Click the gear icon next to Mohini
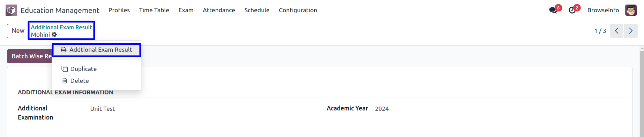 54,35
